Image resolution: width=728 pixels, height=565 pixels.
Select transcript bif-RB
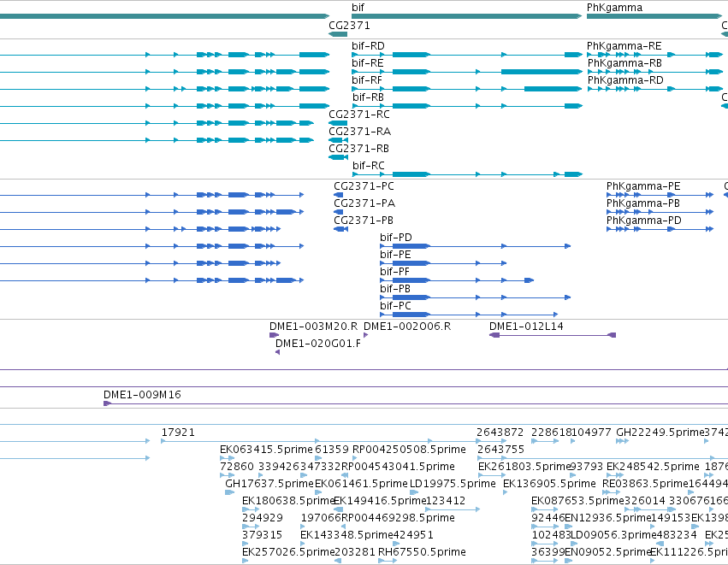pyautogui.click(x=368, y=97)
